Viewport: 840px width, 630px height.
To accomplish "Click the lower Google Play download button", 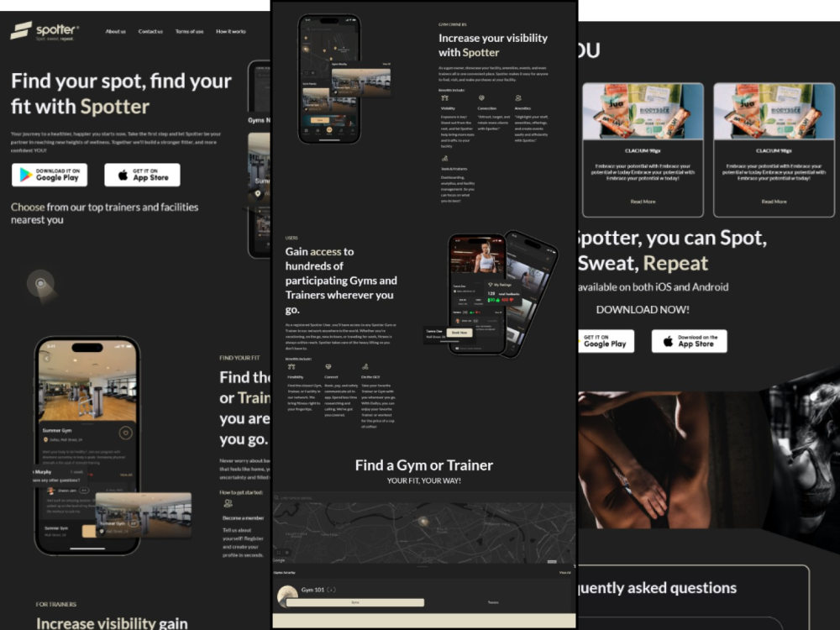I will coord(606,341).
